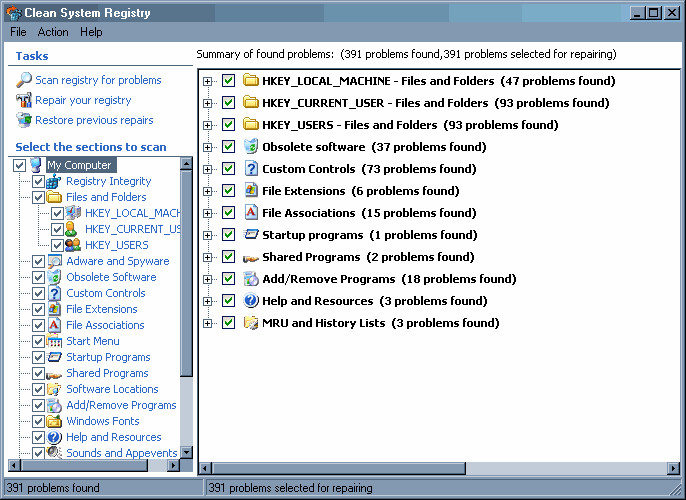Toggle Windows Fonts section checkbox
This screenshot has width=686, height=500.
[38, 421]
